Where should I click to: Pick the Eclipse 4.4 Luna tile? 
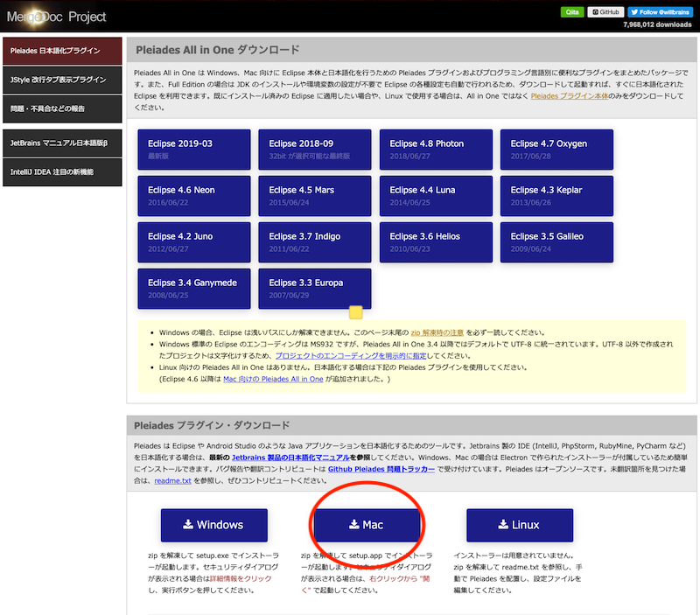tap(436, 196)
